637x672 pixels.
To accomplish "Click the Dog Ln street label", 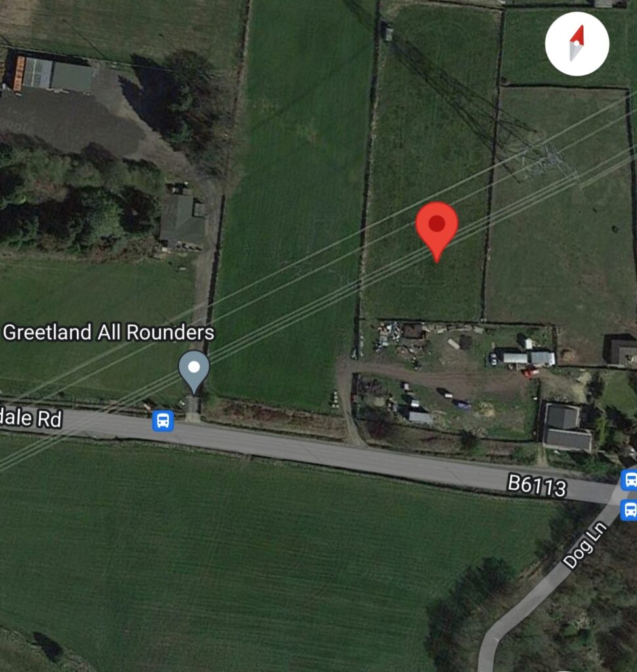I will click(586, 545).
